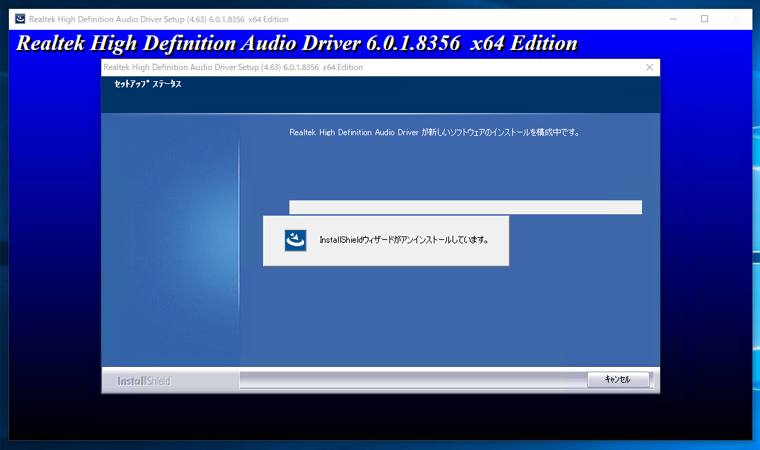Click the キャンセル (Cancel) button

click(x=618, y=379)
